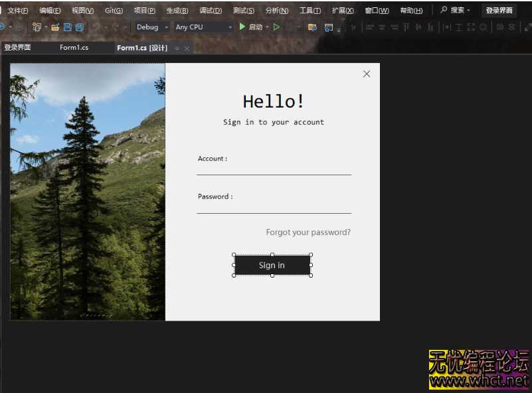This screenshot has width=532, height=393.
Task: Select the Align Lefts layout icon
Action: tap(369, 27)
